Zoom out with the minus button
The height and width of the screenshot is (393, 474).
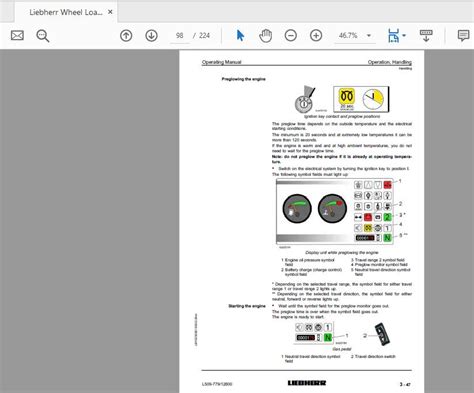click(291, 35)
